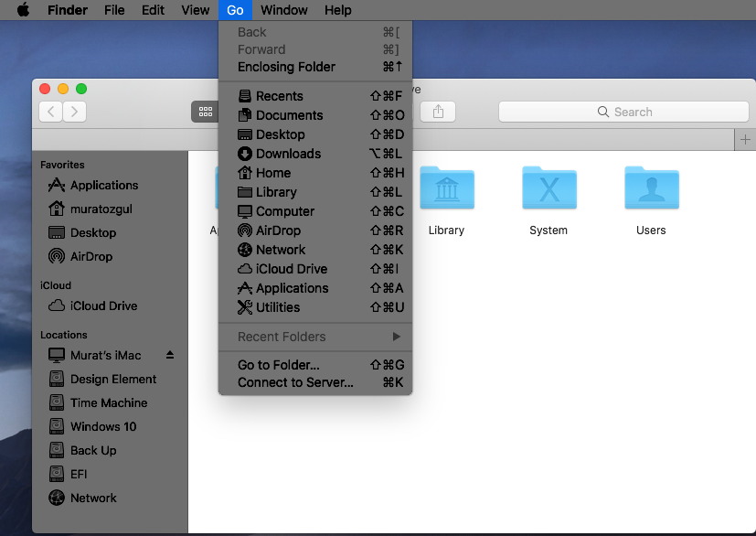Open AirDrop in the sidebar

(110, 256)
